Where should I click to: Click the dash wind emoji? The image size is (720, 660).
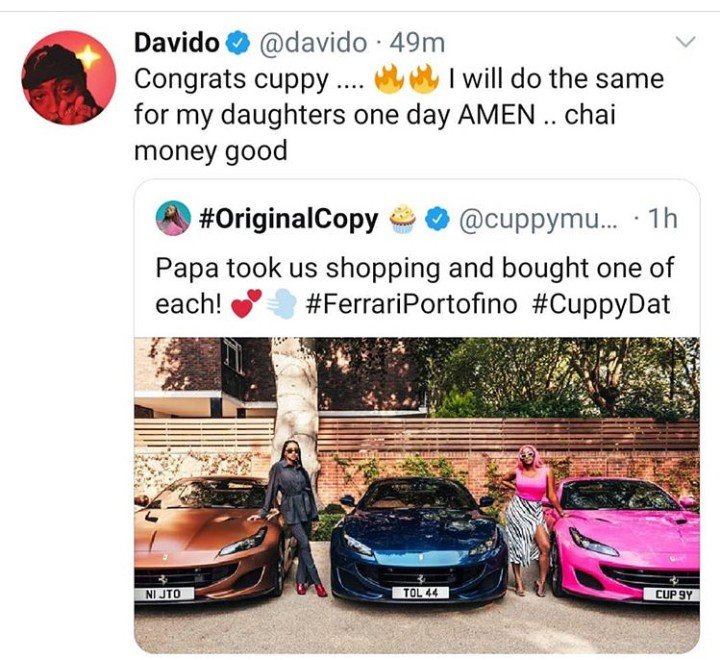click(x=281, y=304)
